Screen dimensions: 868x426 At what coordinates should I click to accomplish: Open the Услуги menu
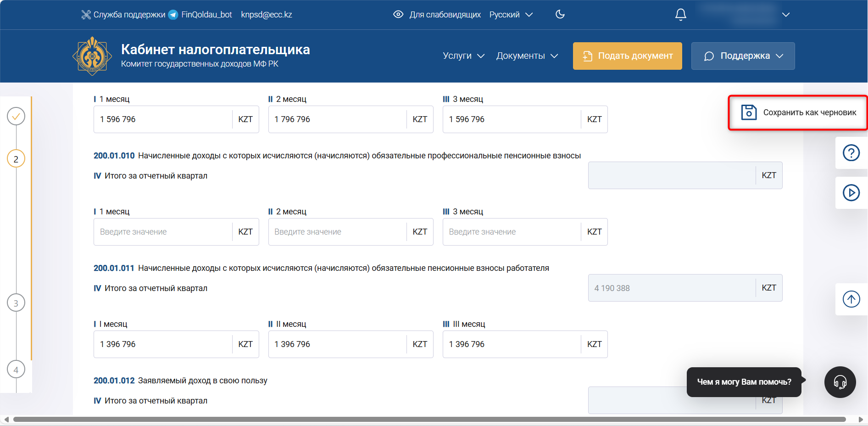(x=463, y=56)
